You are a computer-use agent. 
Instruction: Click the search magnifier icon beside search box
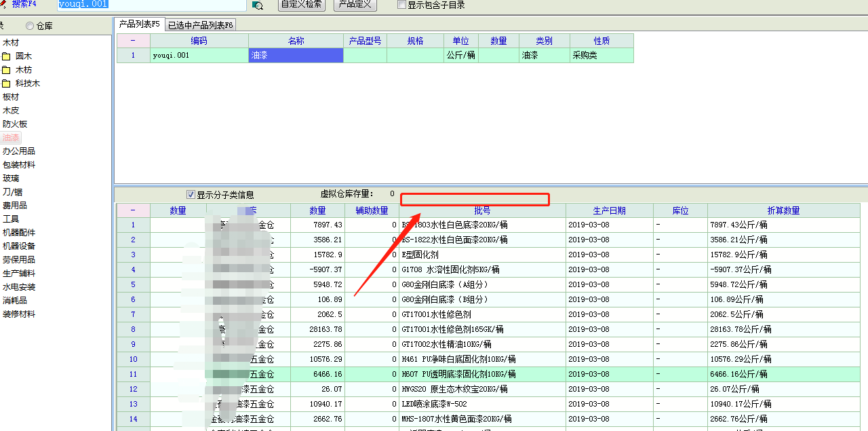(x=258, y=5)
